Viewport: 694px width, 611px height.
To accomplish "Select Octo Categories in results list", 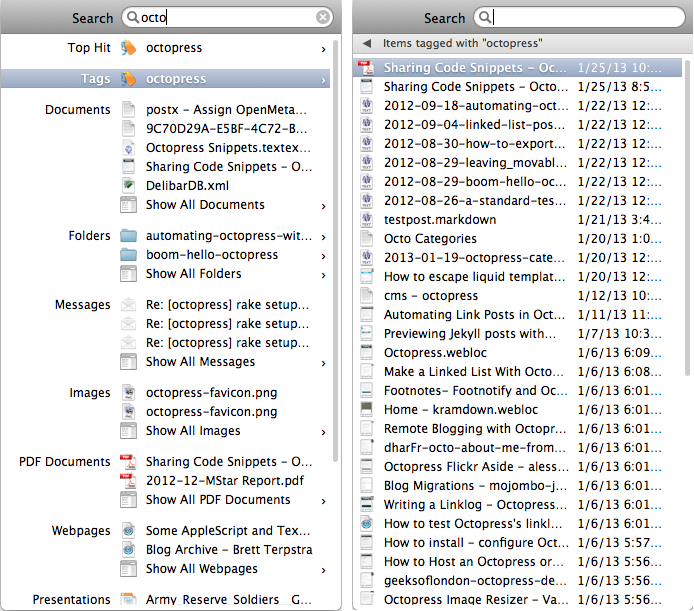I will pos(430,239).
